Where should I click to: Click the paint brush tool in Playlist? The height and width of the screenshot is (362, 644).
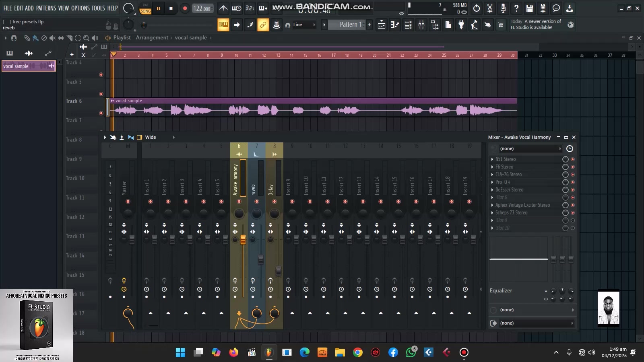[35, 38]
